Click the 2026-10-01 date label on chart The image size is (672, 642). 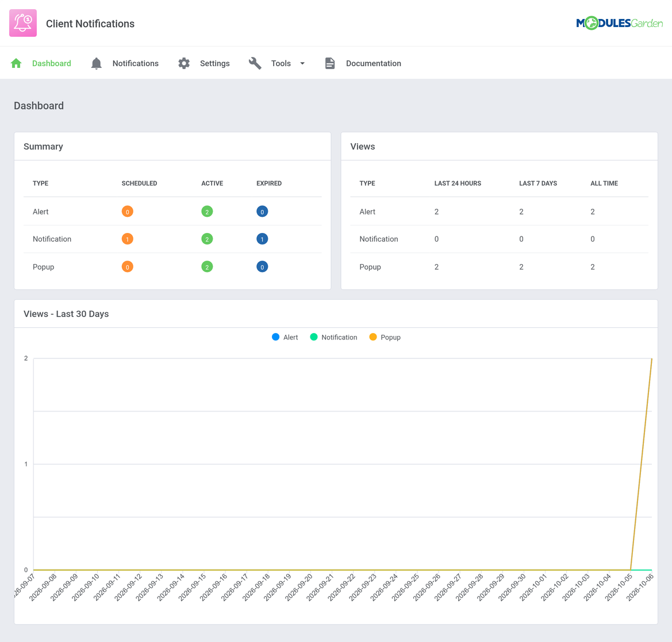pyautogui.click(x=533, y=587)
